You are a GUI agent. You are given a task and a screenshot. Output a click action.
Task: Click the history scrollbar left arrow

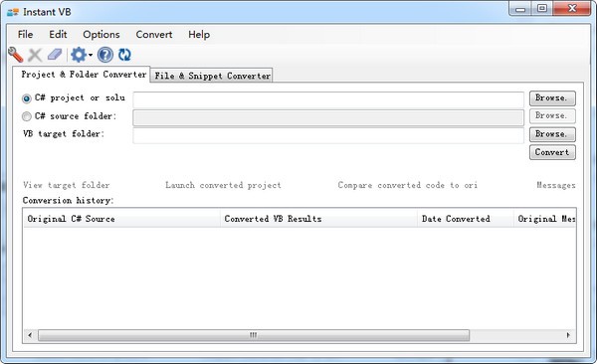[30, 335]
